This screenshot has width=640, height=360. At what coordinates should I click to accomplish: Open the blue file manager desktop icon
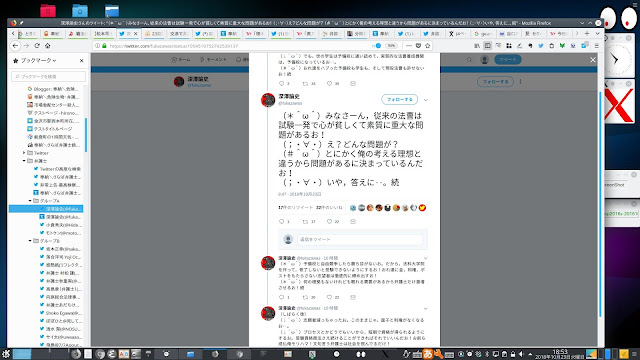coord(112,11)
